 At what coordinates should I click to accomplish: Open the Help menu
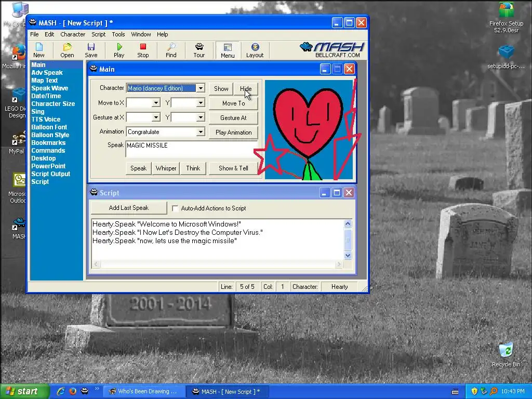(162, 34)
